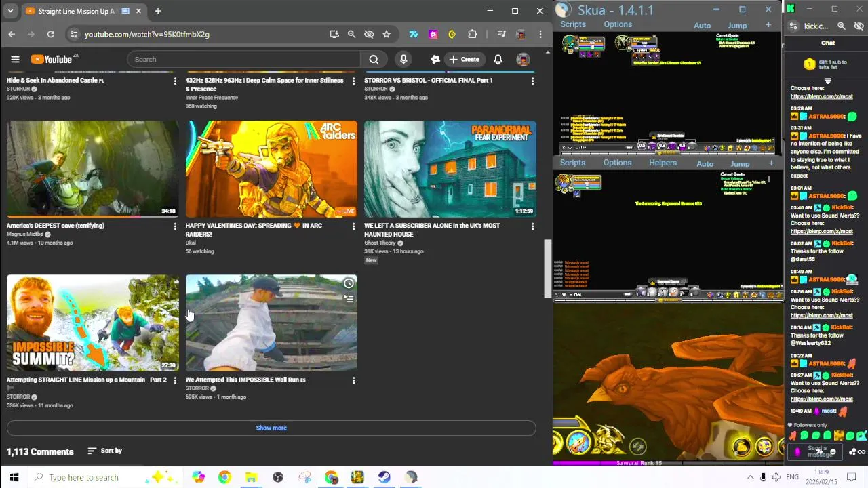
Task: Open the Paranormal Fear Experiment thumbnail
Action: point(450,169)
